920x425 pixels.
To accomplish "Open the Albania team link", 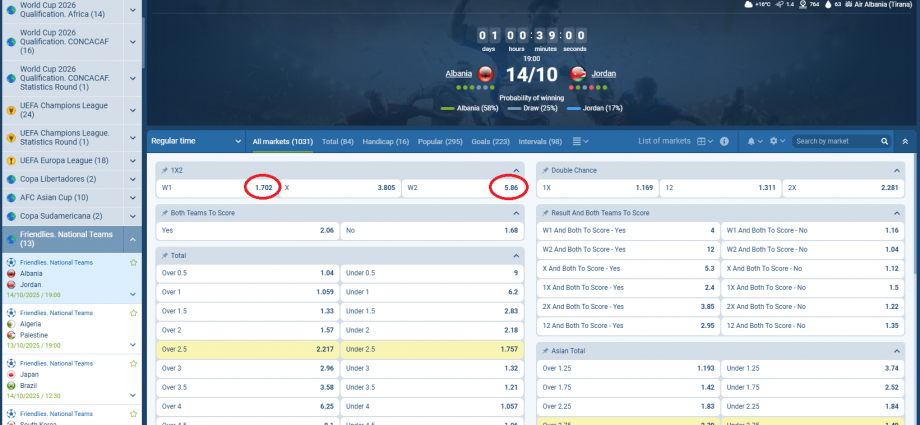I will click(x=458, y=74).
